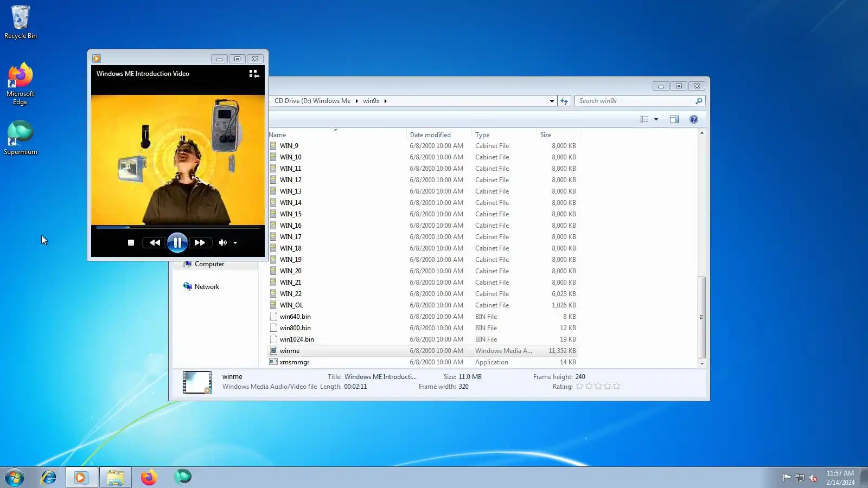Screen dimensions: 868x488
Task: Click the search magnifier icon in Explorer
Action: (x=699, y=101)
